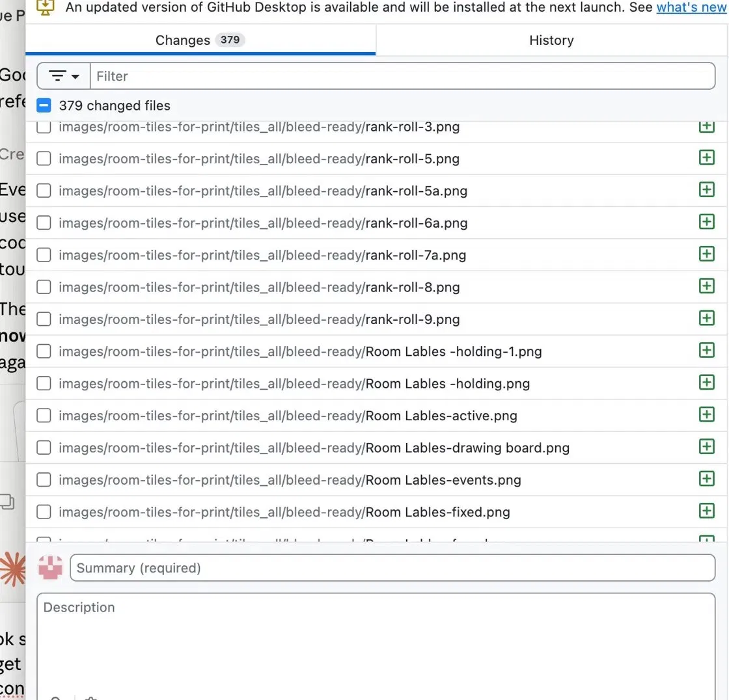This screenshot has width=729, height=700.
Task: Click the added status icon for rank-roll-5a.png
Action: (707, 190)
